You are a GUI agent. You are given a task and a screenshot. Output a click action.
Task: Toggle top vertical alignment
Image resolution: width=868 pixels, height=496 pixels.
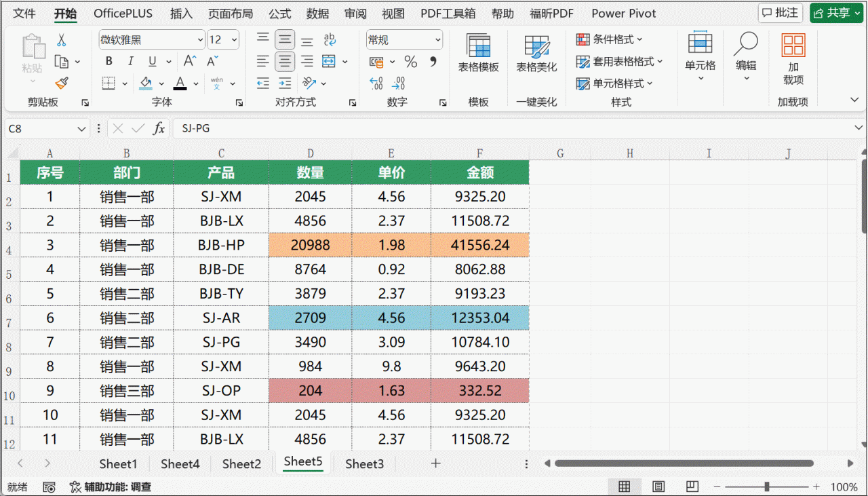263,39
